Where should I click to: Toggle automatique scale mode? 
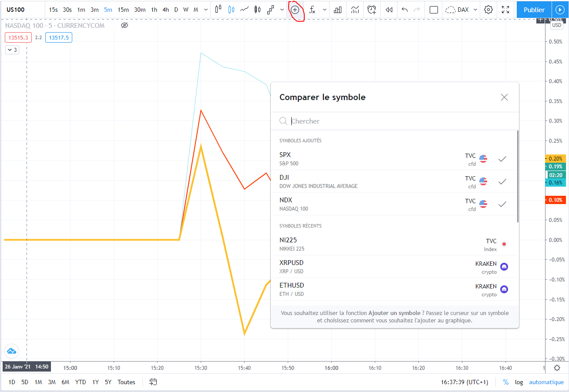tap(546, 382)
